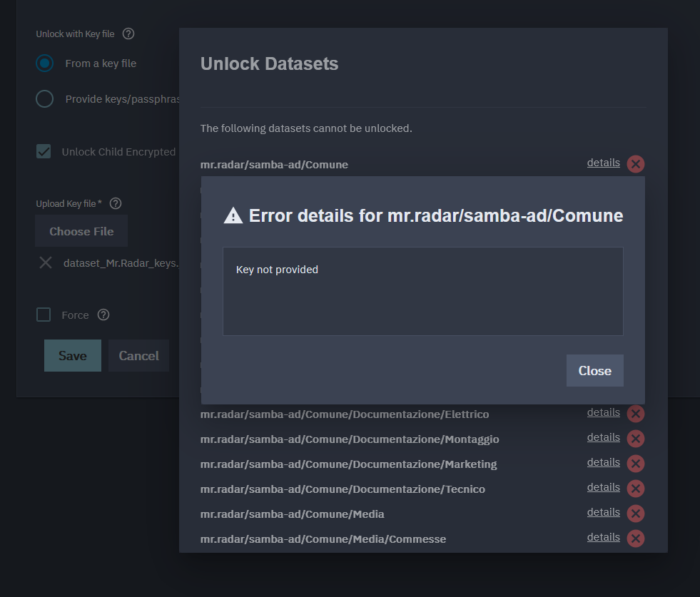Click red error icon for Documentazione/Marketing
The height and width of the screenshot is (597, 700).
635,464
